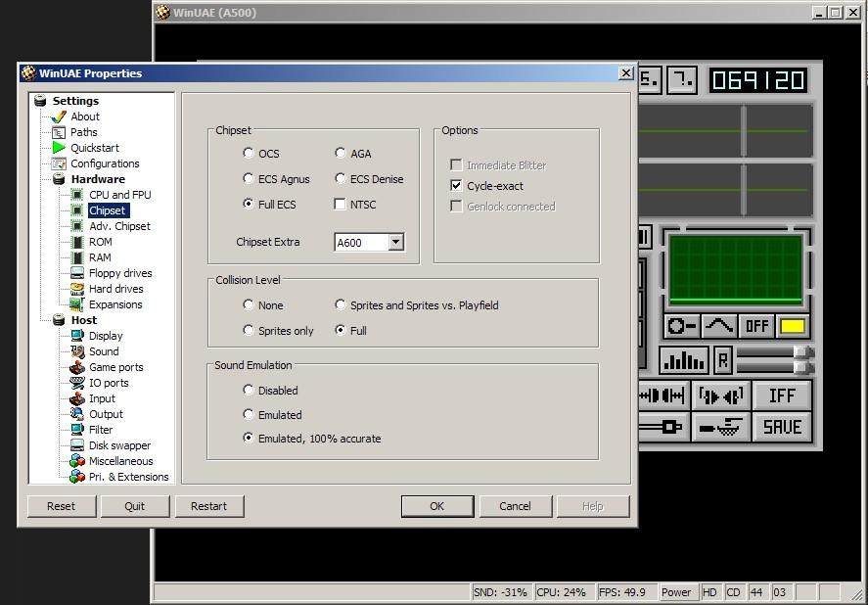Screen dimensions: 868x605
Task: Open the Quickstart settings page
Action: [94, 148]
